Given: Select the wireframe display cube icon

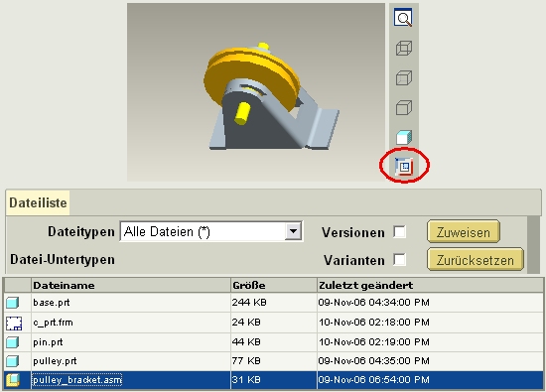Looking at the screenshot, I should click(404, 48).
